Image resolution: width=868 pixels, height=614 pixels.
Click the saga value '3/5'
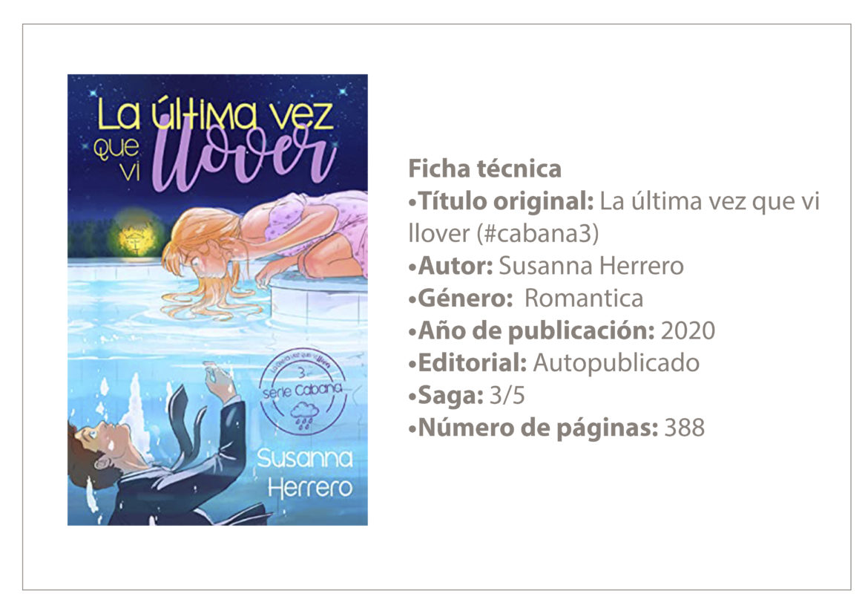coord(507,395)
